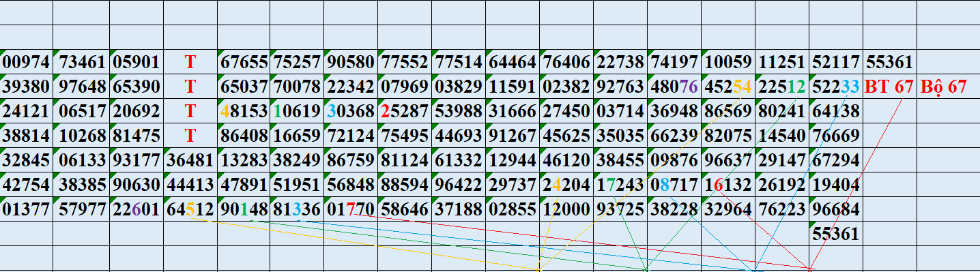Click the red BT 67 label cell
The width and height of the screenshot is (980, 272).
coord(889,87)
